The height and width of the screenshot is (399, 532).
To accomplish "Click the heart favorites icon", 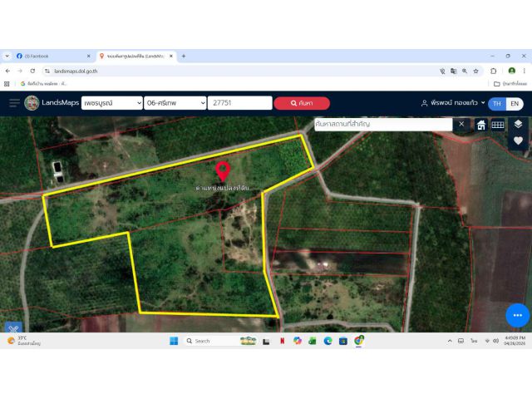I will coord(518,140).
